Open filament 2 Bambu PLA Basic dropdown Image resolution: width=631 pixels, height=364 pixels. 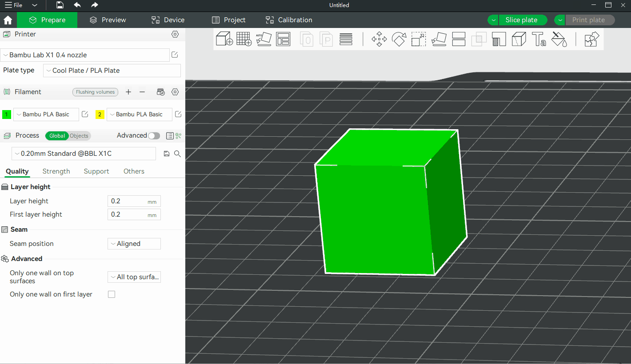tap(140, 114)
